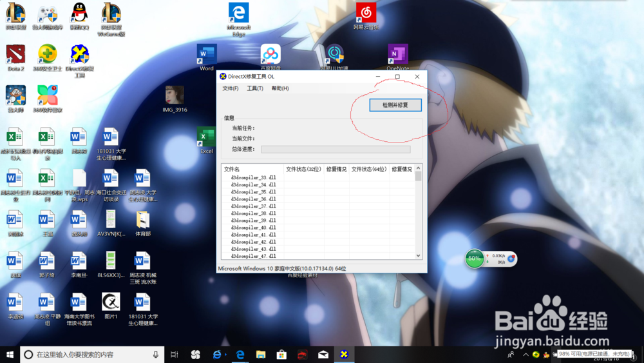644x363 pixels.
Task: Open the 帮助(H) menu
Action: tap(280, 88)
